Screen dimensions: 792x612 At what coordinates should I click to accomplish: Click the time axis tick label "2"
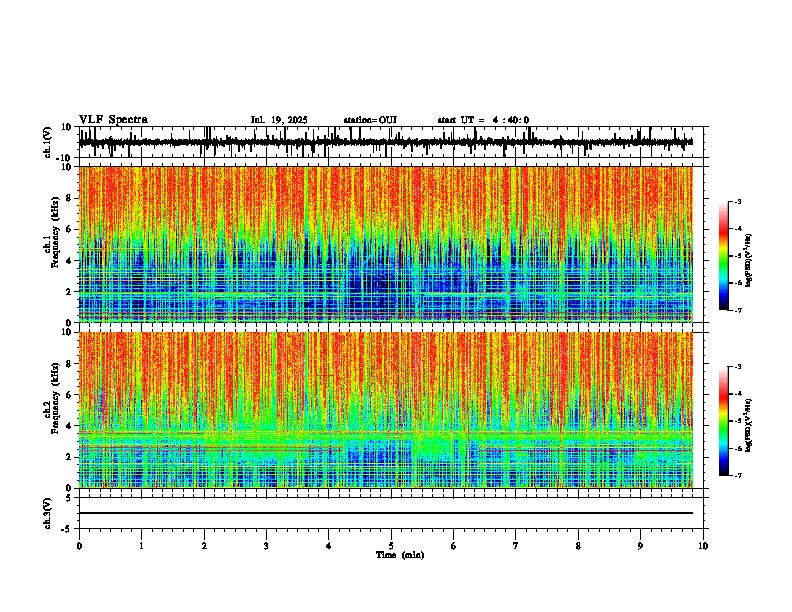point(204,546)
